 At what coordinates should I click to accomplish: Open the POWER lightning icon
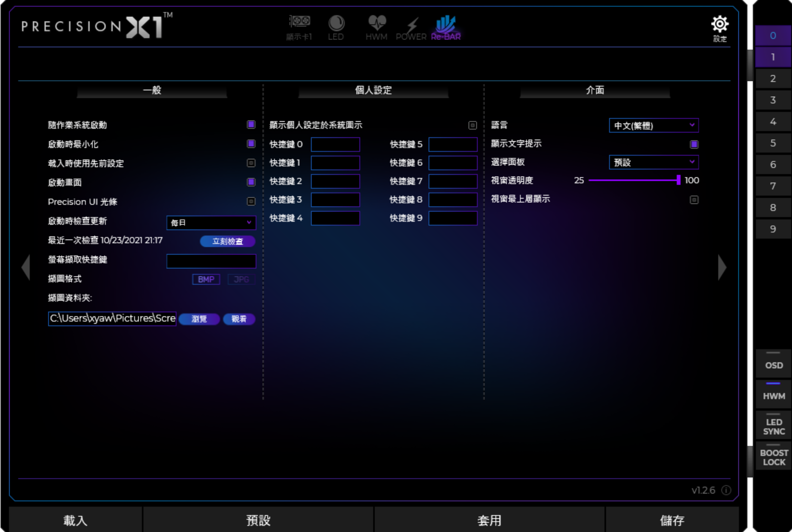(x=411, y=28)
